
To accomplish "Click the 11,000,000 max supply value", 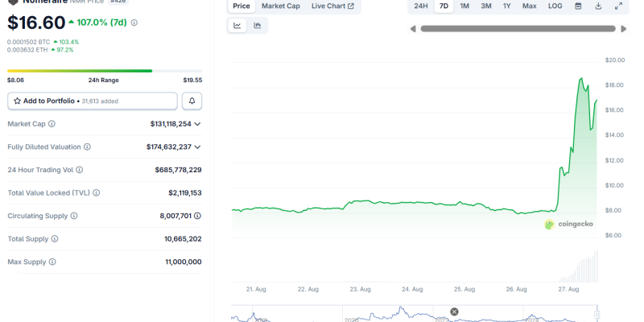I will (184, 262).
